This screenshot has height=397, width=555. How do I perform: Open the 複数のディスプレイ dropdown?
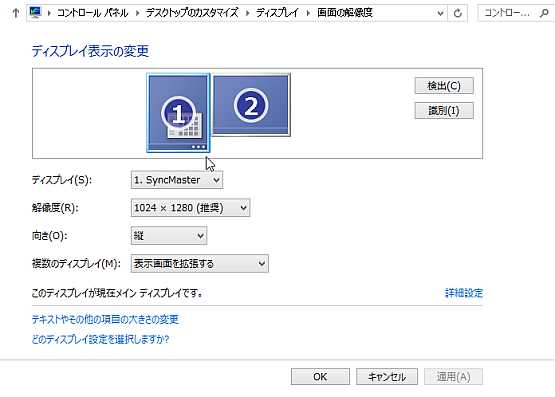click(x=200, y=264)
